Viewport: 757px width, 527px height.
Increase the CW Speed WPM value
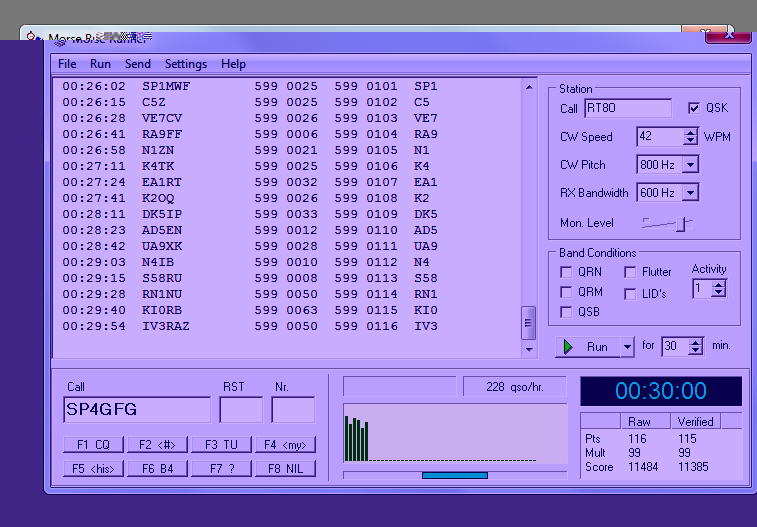(691, 132)
